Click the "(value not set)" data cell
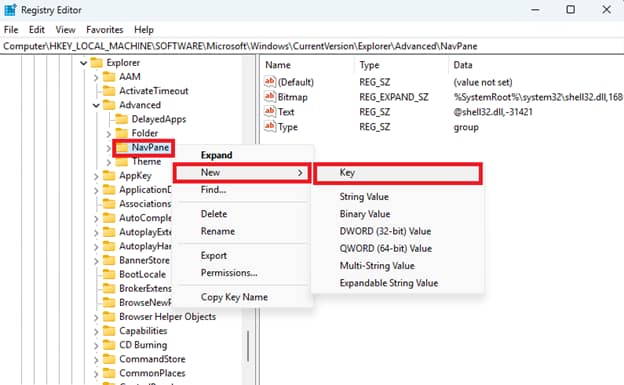Image resolution: width=624 pixels, height=385 pixels. pos(483,82)
